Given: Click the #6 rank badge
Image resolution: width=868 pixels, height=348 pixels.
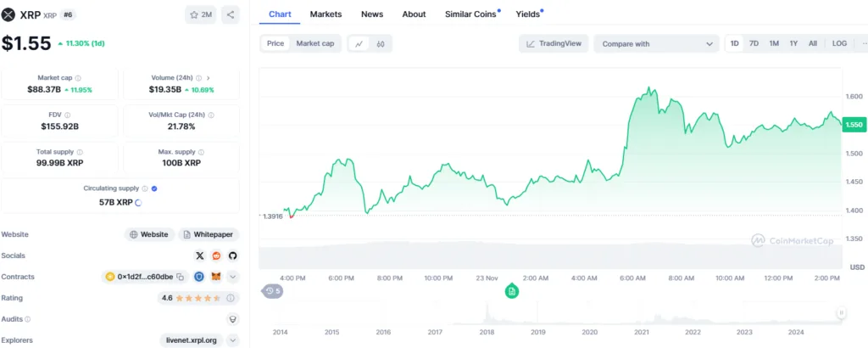Looking at the screenshot, I should (68, 15).
